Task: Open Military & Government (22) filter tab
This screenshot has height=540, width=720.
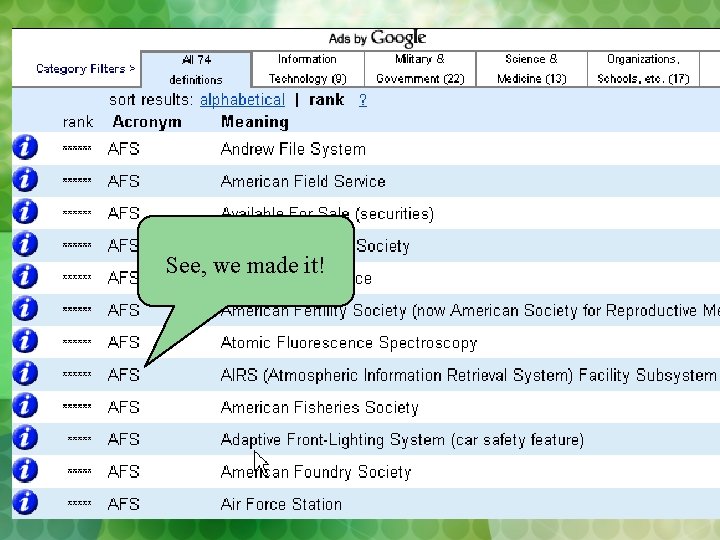Action: (x=420, y=69)
